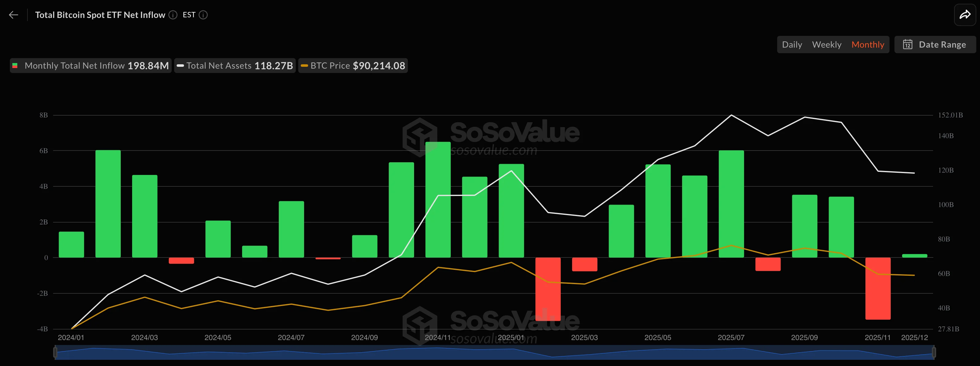This screenshot has height=366, width=980.
Task: Click calendar icon in Date Range
Action: pos(908,45)
